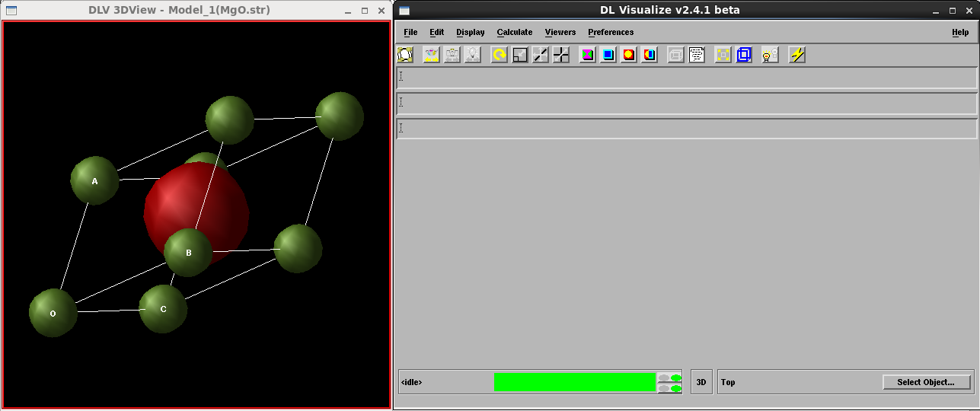
Task: Click the text document page icon
Action: [x=697, y=55]
